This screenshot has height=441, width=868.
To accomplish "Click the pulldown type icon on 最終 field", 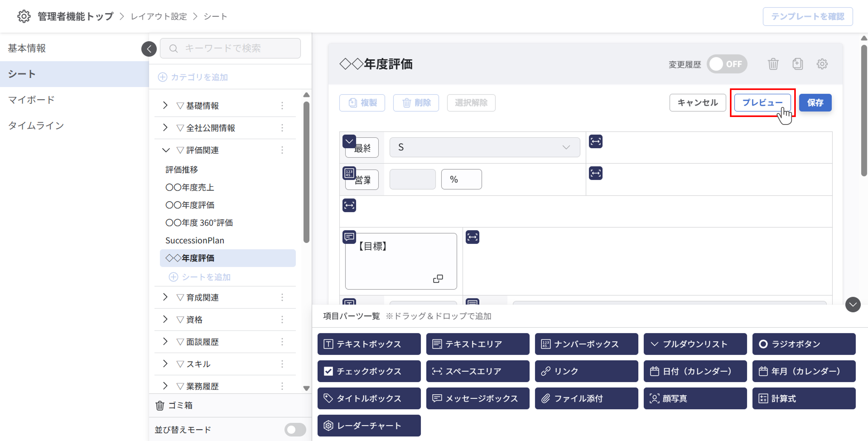I will tap(349, 141).
